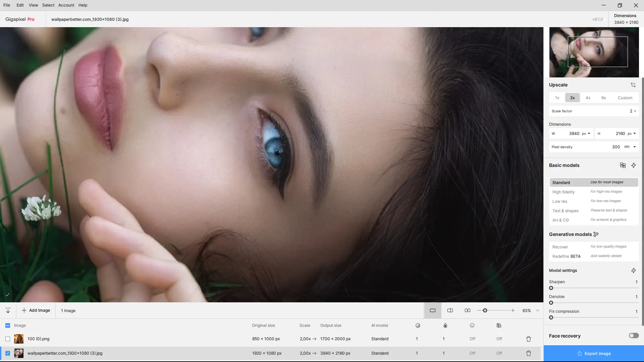Expand the zoom percentage dropdown chevron
Image resolution: width=644 pixels, height=362 pixels.
click(x=538, y=310)
